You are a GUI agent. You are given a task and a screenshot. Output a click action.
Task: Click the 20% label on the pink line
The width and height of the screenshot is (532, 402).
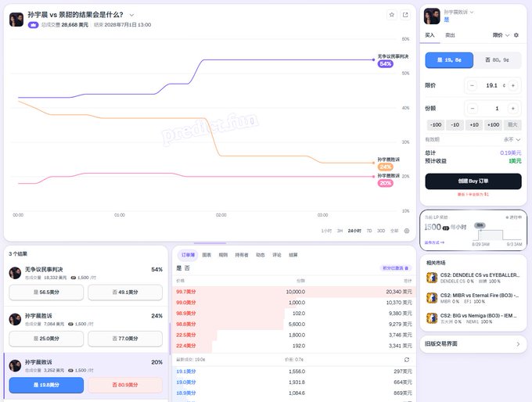(386, 183)
